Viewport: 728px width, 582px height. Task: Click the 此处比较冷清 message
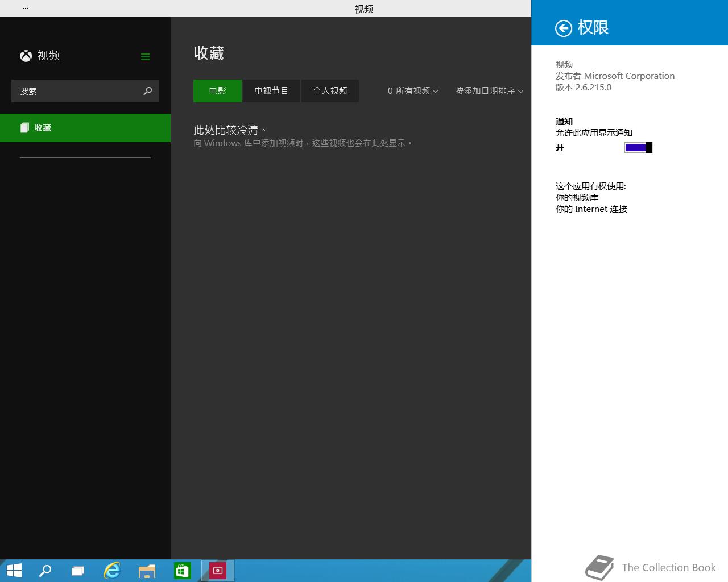click(x=230, y=130)
